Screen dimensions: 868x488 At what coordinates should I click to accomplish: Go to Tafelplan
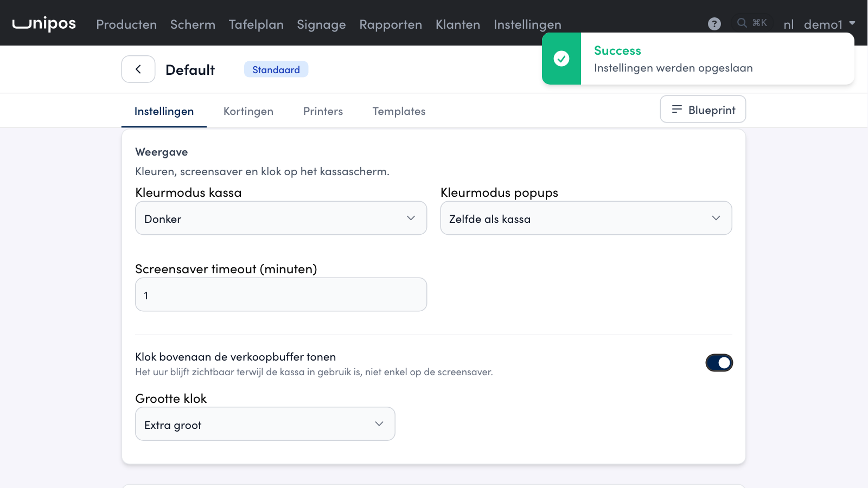pyautogui.click(x=256, y=24)
